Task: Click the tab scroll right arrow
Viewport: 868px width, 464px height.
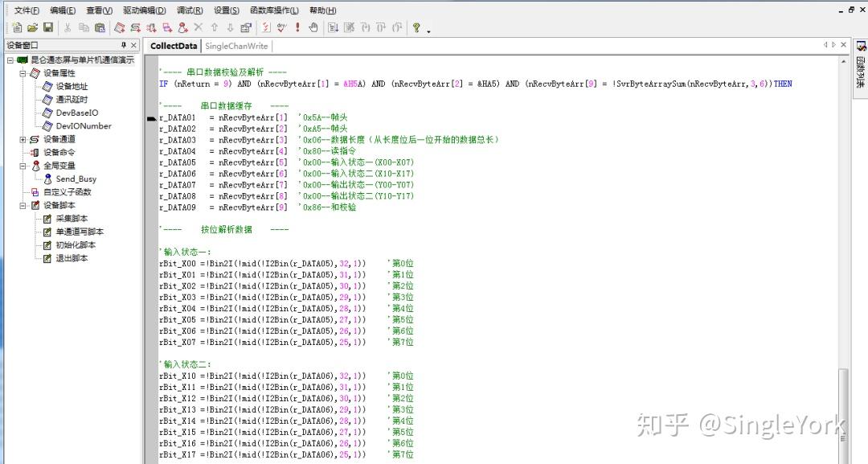Action: [x=833, y=45]
